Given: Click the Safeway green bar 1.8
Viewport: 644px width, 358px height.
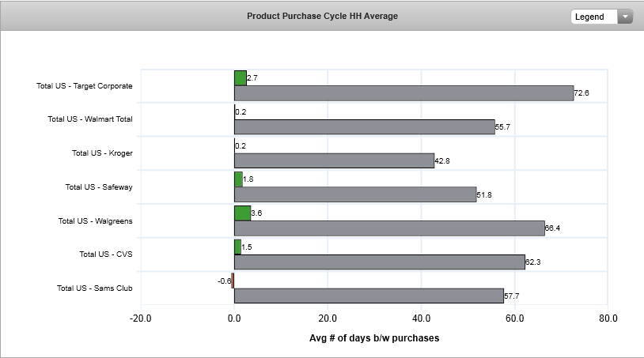Looking at the screenshot, I should point(238,179).
